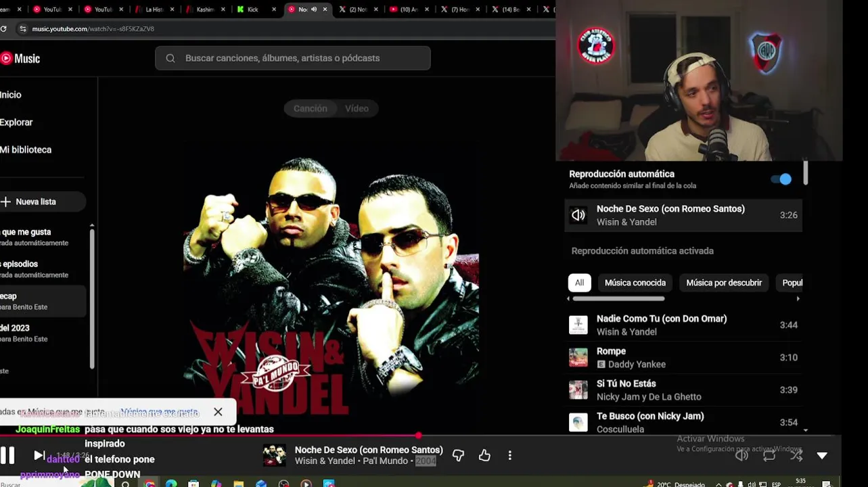Dismiss the notification toast with X
This screenshot has height=487, width=868.
click(x=218, y=411)
